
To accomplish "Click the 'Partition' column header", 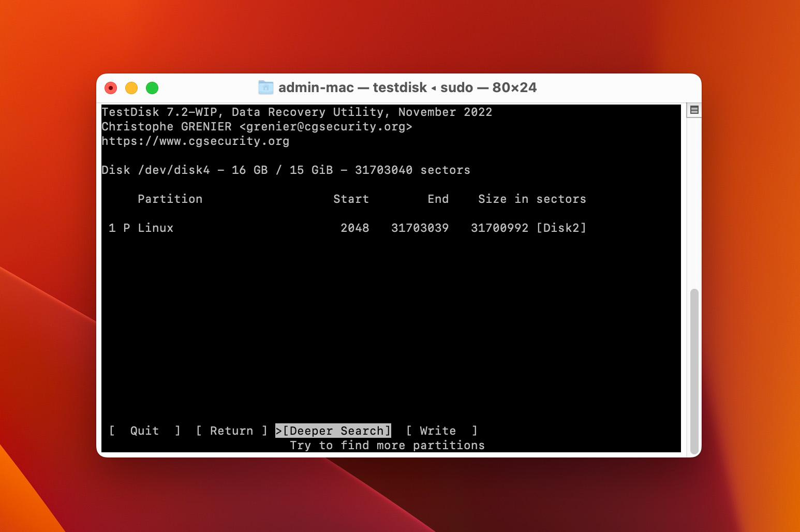I will [170, 199].
